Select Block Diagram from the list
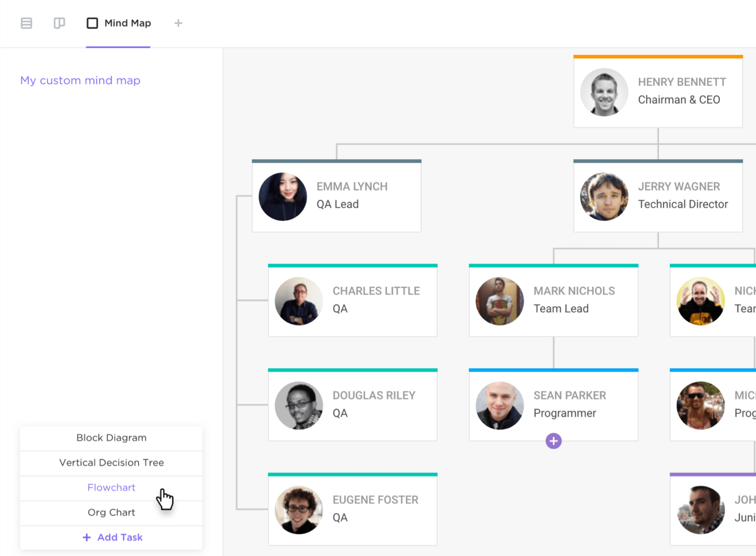 coord(111,438)
